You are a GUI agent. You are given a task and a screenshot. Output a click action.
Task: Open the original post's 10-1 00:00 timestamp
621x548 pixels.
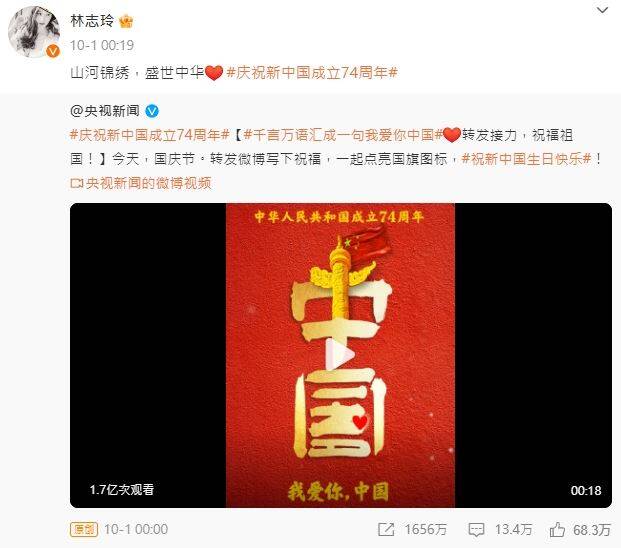pyautogui.click(x=136, y=529)
